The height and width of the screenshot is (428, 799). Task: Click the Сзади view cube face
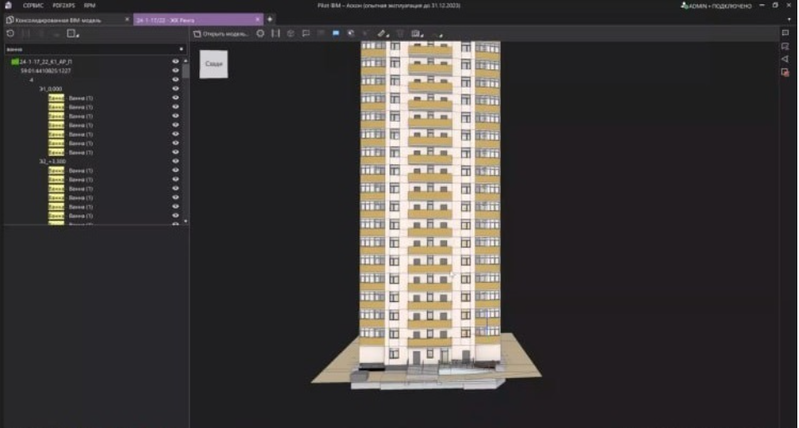pyautogui.click(x=213, y=63)
